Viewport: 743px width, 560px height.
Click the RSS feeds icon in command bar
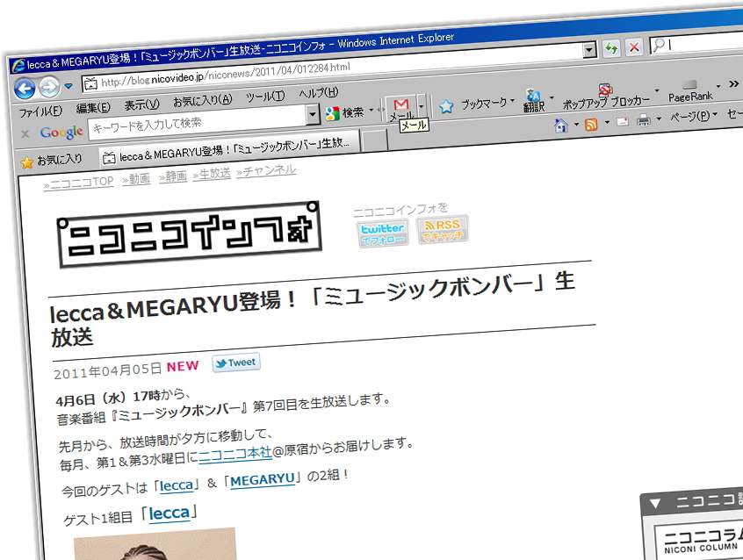[591, 124]
